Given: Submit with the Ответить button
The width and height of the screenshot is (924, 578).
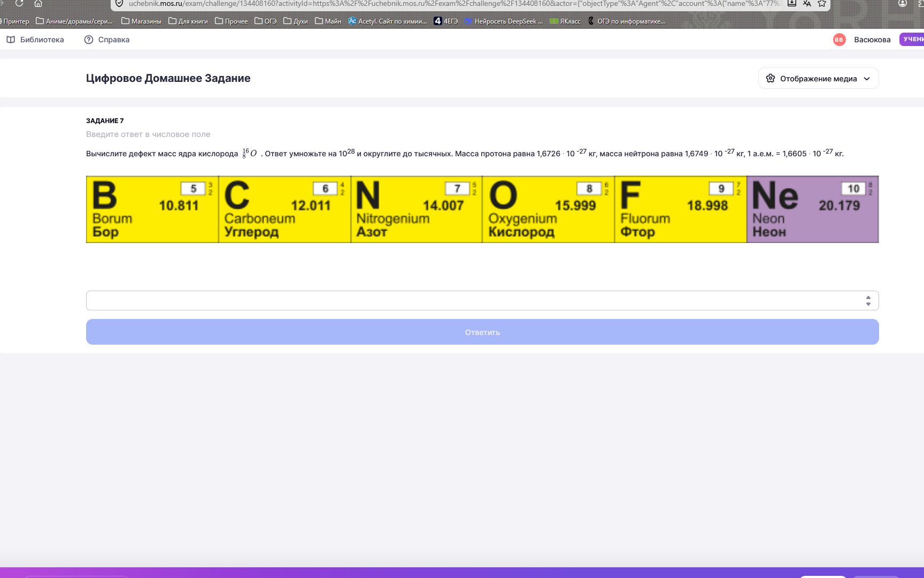Looking at the screenshot, I should click(x=482, y=332).
